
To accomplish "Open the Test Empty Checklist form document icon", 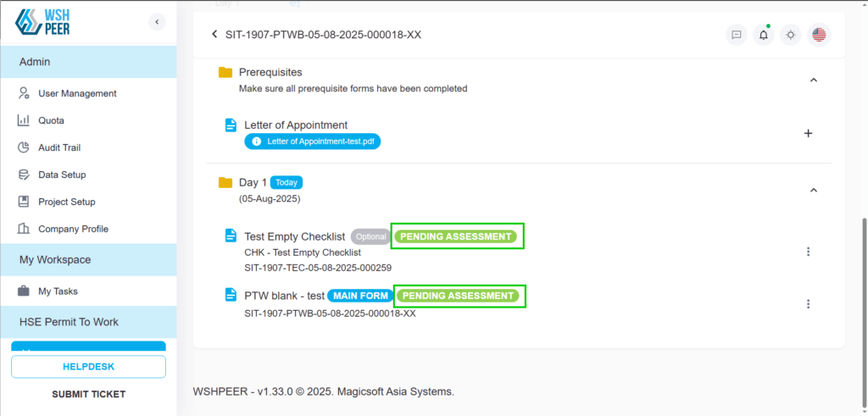I will coord(231,236).
